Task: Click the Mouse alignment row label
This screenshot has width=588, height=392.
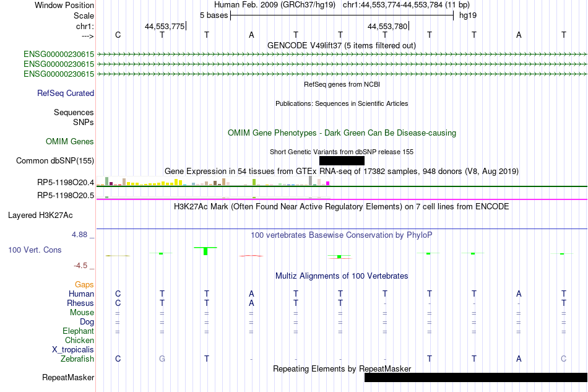Action: (x=82, y=313)
